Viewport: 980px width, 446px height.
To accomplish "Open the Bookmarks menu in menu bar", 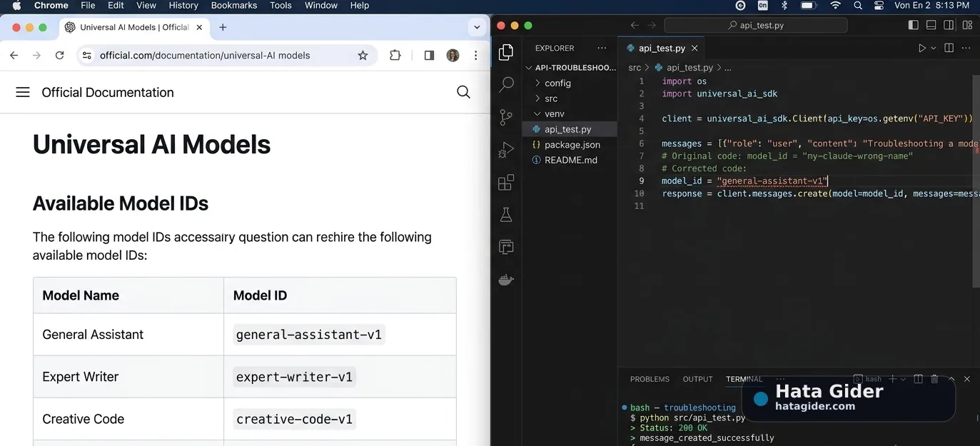I will coord(234,5).
